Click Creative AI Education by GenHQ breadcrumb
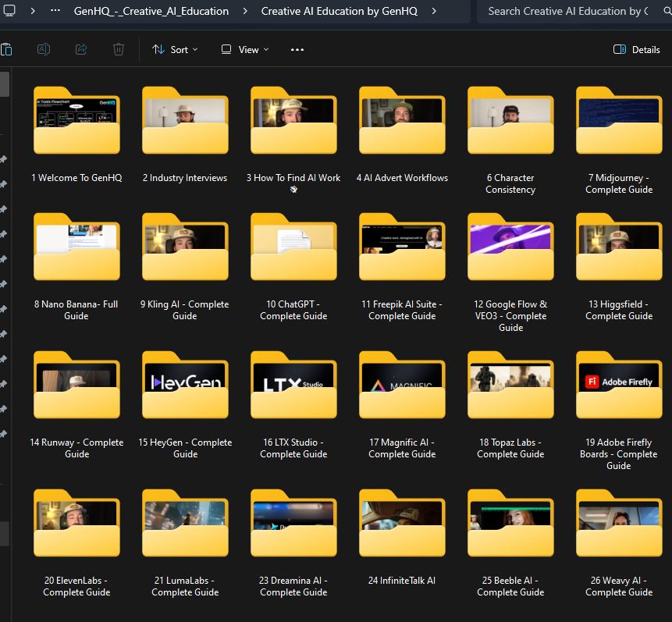Screen dimensions: 672x622 click(x=339, y=11)
